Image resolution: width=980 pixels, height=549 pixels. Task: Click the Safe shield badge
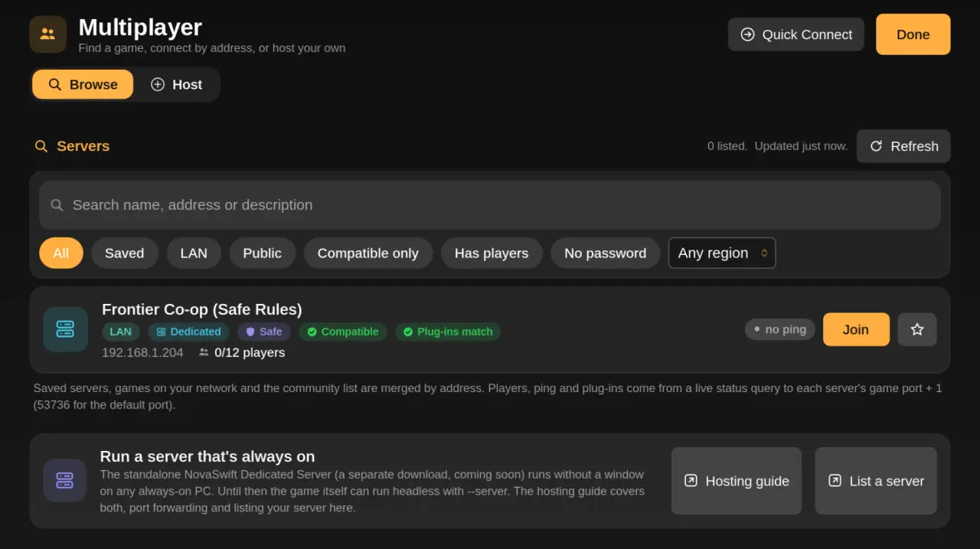264,332
